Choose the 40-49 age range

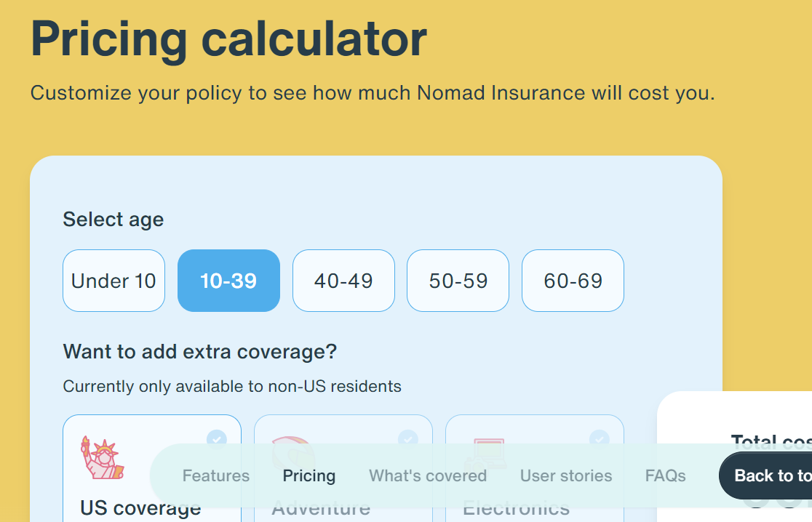tap(343, 281)
